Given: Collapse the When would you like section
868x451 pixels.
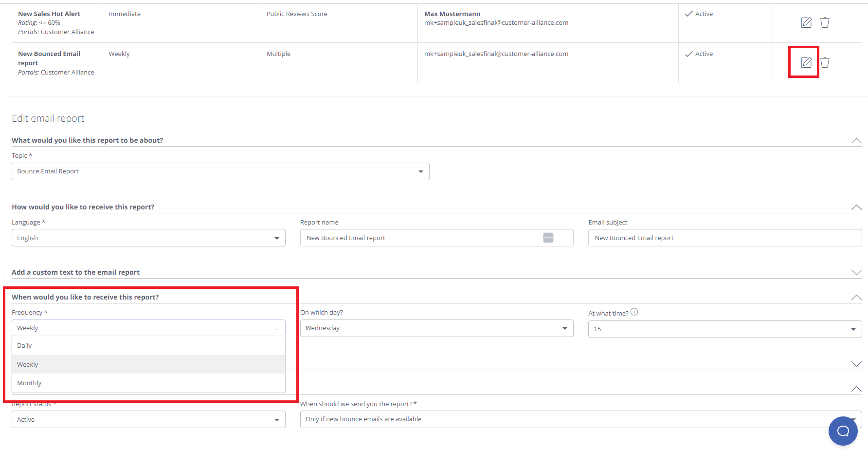Looking at the screenshot, I should pos(856,298).
